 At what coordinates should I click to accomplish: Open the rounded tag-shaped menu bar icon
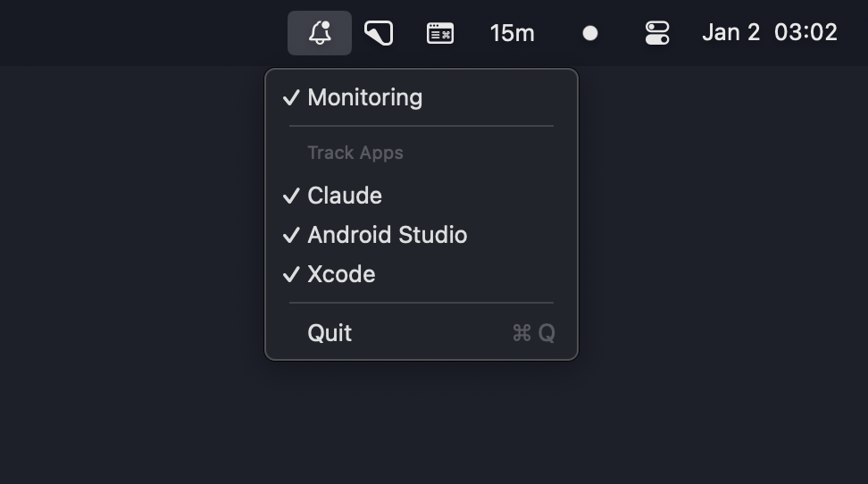tap(379, 33)
